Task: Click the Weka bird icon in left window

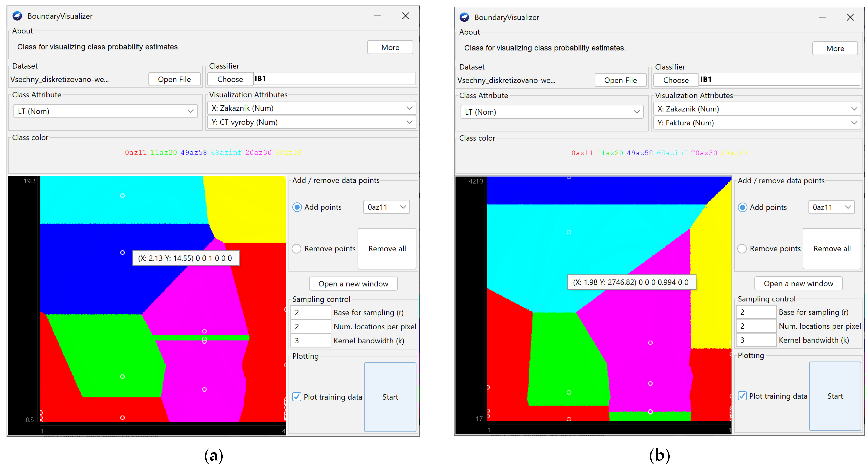Action: tap(18, 16)
